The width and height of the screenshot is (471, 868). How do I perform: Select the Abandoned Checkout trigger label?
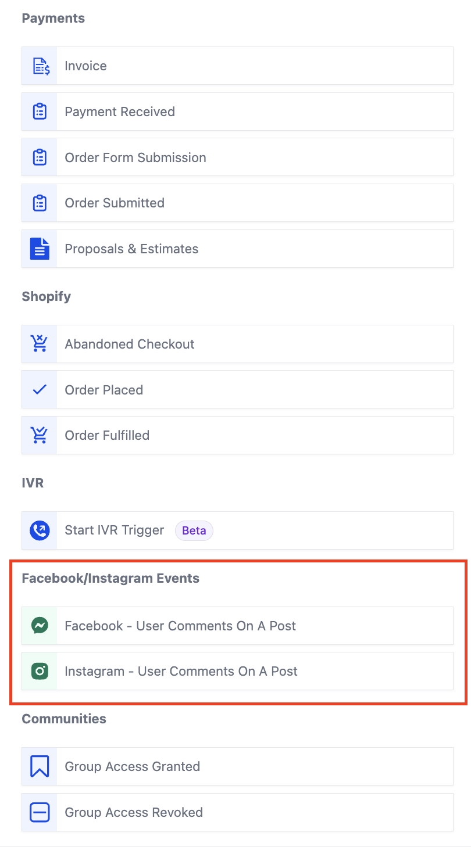point(130,344)
